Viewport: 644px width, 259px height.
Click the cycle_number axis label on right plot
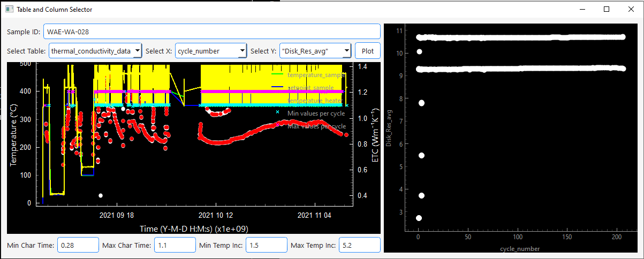pyautogui.click(x=519, y=249)
